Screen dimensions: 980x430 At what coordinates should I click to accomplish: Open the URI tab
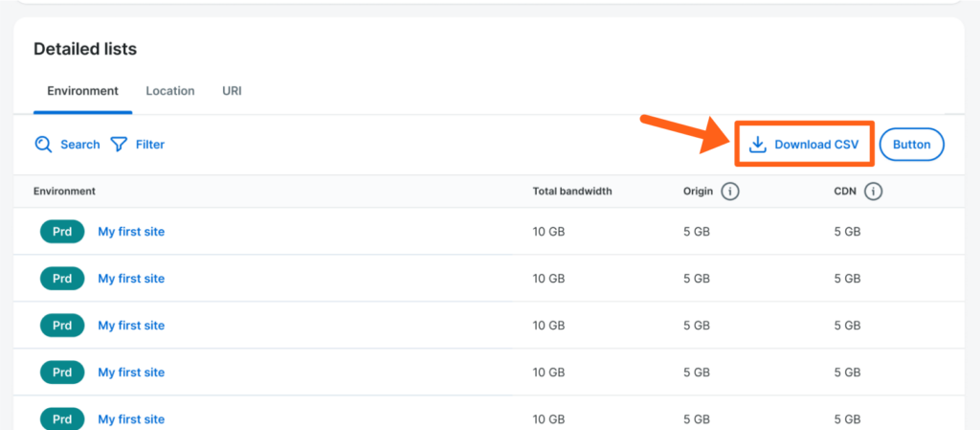click(232, 91)
